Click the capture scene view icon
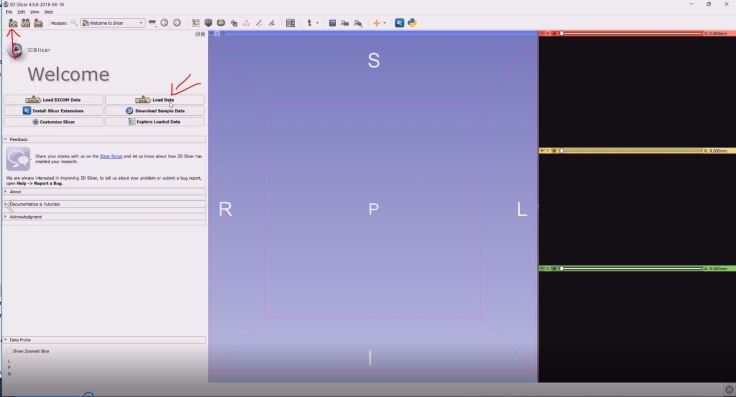 pos(345,23)
